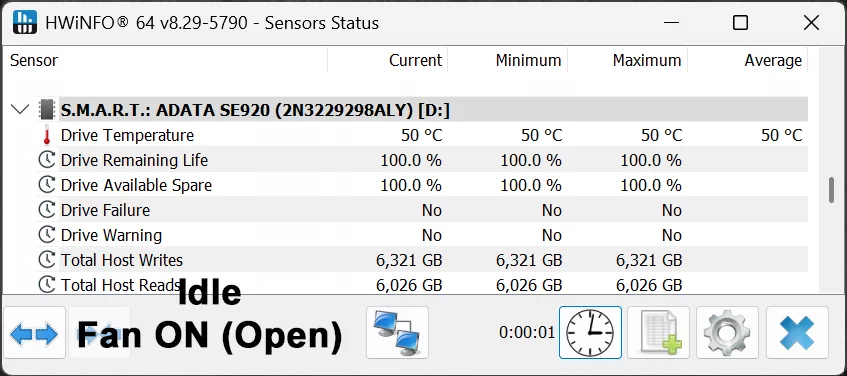Click the clock reset timer button
847x376 pixels.
tap(590, 333)
